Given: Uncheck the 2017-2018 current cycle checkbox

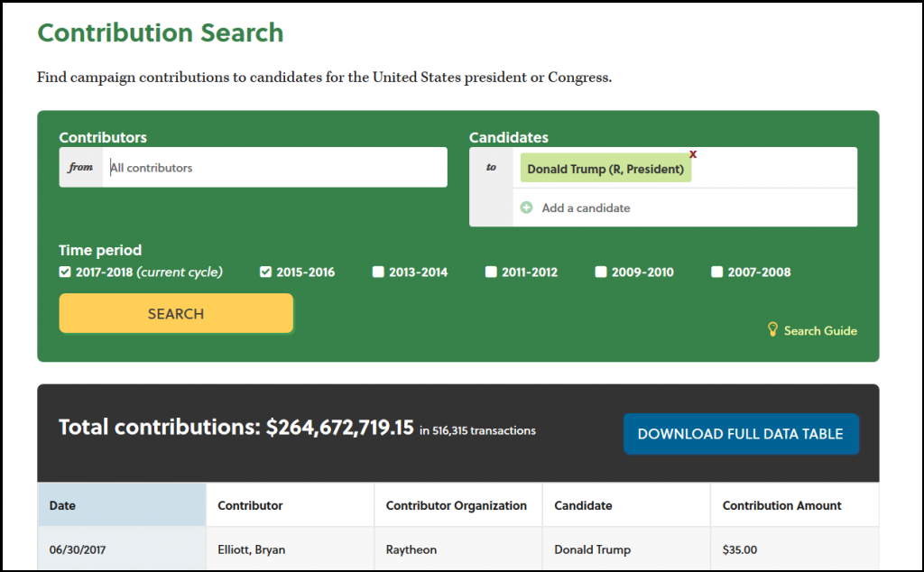Looking at the screenshot, I should coord(65,272).
